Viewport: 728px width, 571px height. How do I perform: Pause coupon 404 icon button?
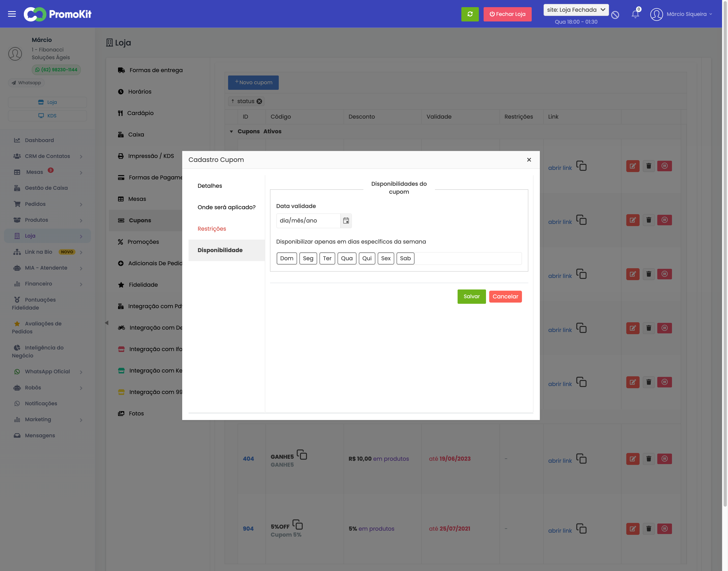click(x=664, y=459)
